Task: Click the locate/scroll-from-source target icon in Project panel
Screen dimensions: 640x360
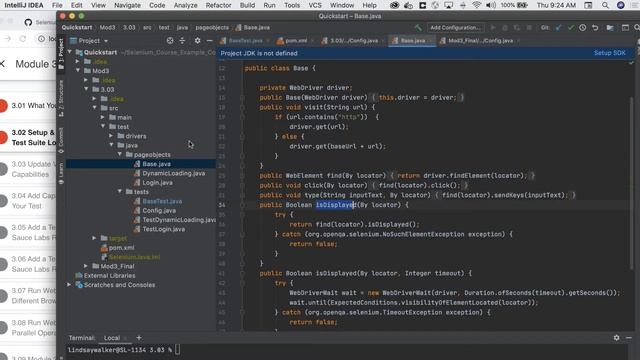Action: 170,40
